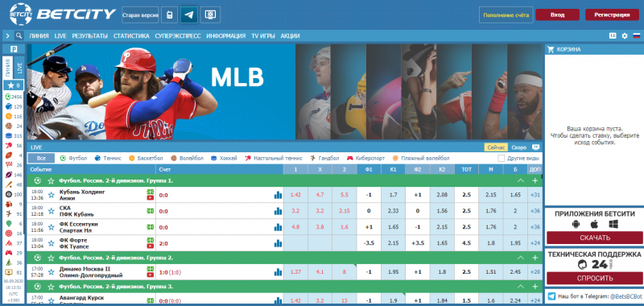Open the mobile version phone icon
Image resolution: width=644 pixels, height=306 pixels.
pyautogui.click(x=169, y=15)
